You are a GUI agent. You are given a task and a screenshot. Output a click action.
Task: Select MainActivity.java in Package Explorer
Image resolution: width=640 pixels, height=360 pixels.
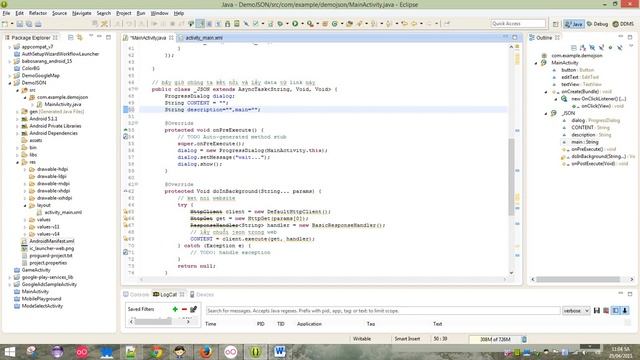[63, 104]
